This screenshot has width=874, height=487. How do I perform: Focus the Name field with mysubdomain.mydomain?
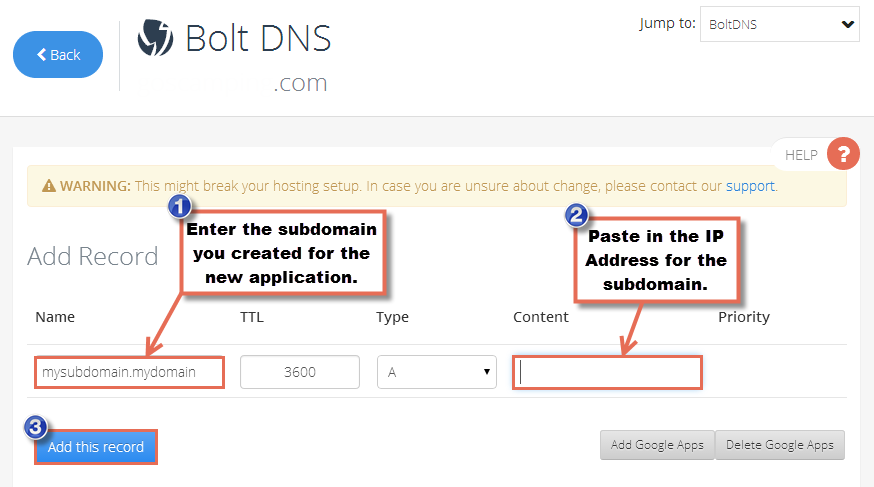pyautogui.click(x=129, y=372)
